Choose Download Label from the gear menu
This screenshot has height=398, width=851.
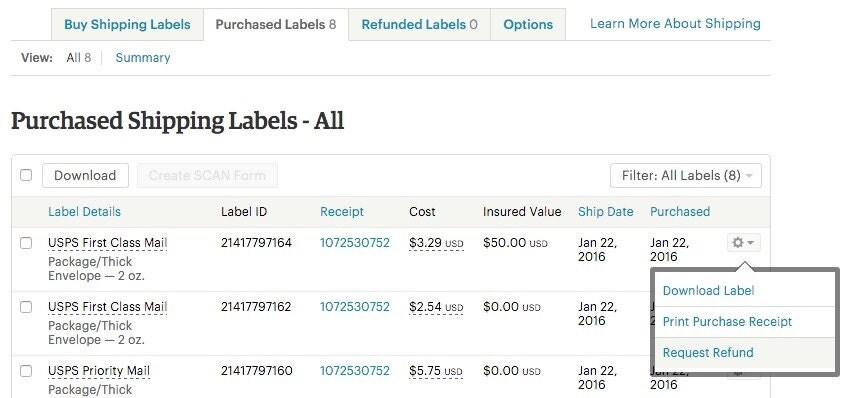[x=708, y=290]
